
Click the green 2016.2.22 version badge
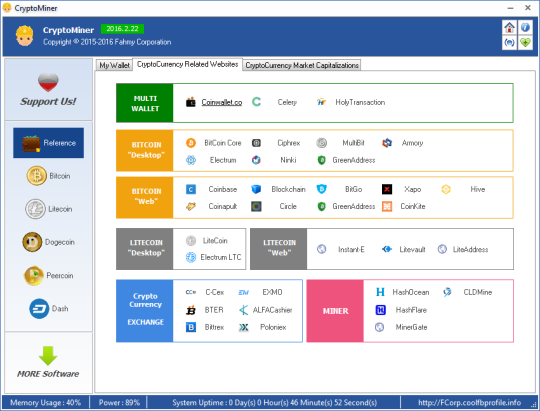122,29
